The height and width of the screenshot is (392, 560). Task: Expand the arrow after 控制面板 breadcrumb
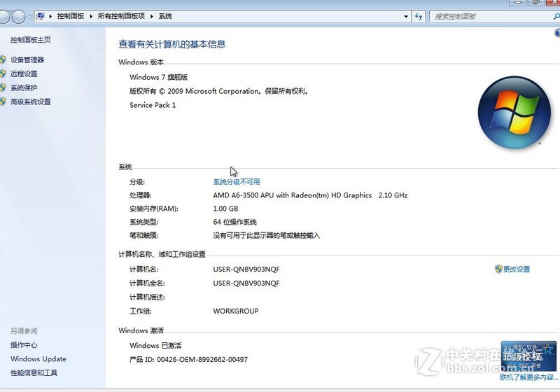[x=92, y=16]
